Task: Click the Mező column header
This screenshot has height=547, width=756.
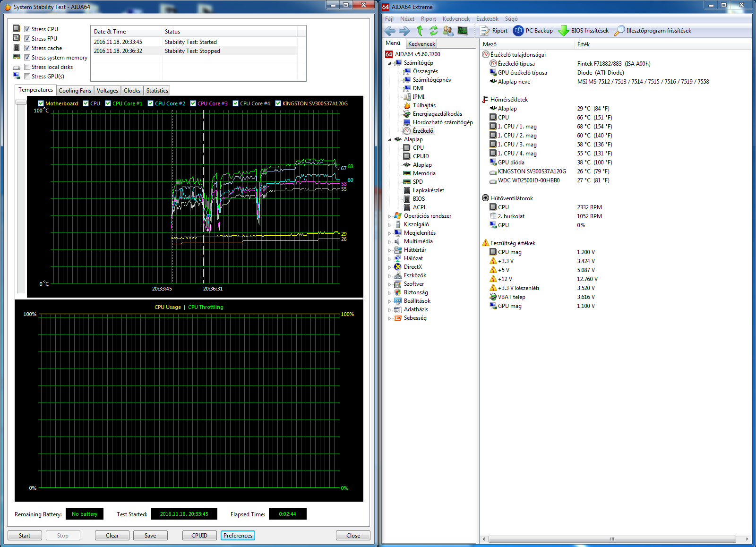Action: point(526,44)
